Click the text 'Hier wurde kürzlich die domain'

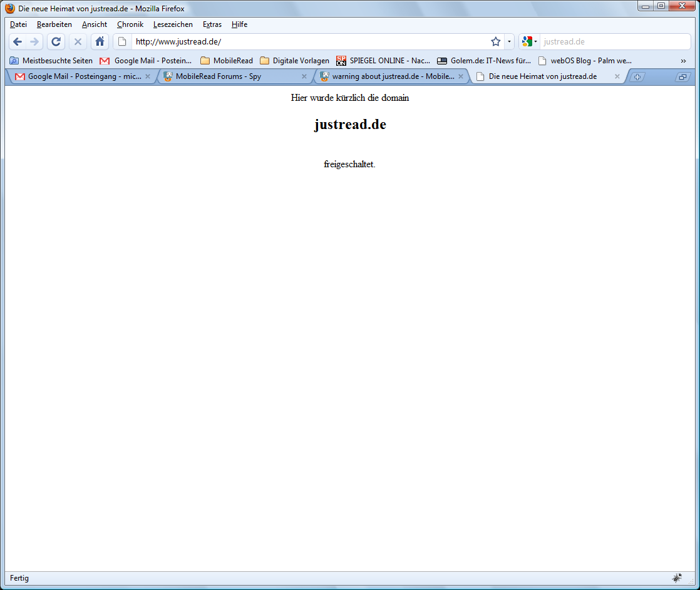click(x=350, y=98)
